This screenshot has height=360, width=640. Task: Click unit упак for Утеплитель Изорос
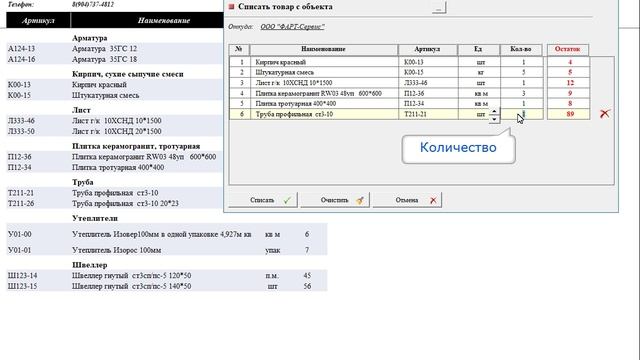pos(272,250)
